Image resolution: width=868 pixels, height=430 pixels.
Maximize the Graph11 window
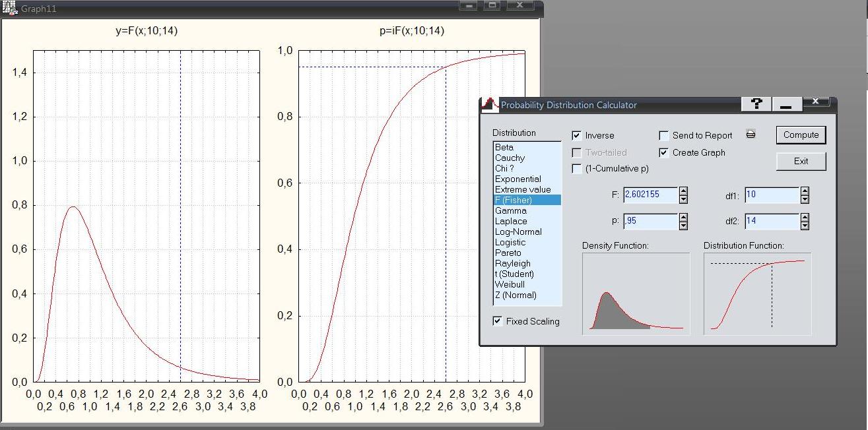point(492,5)
